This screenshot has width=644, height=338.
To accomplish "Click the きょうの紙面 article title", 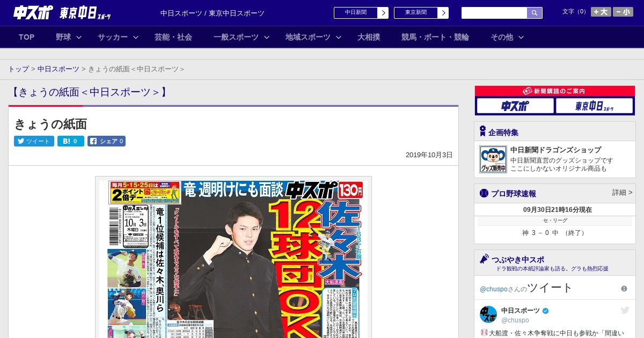I will [50, 124].
